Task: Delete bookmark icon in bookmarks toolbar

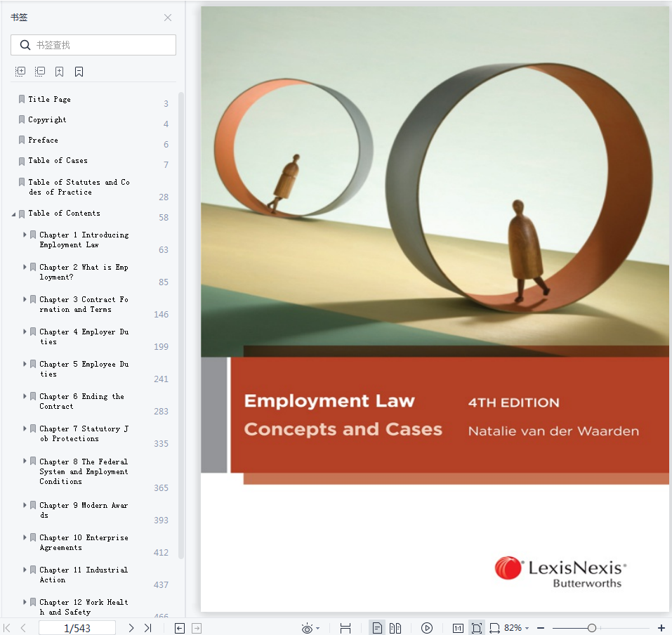Action: coord(79,72)
